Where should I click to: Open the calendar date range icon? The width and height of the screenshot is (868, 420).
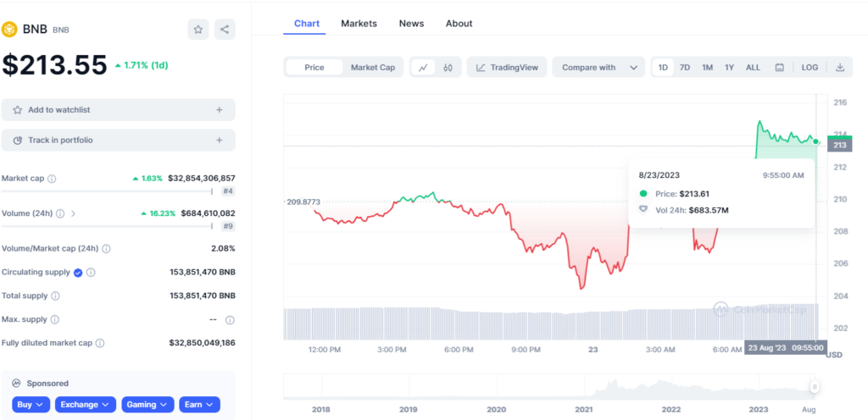779,68
